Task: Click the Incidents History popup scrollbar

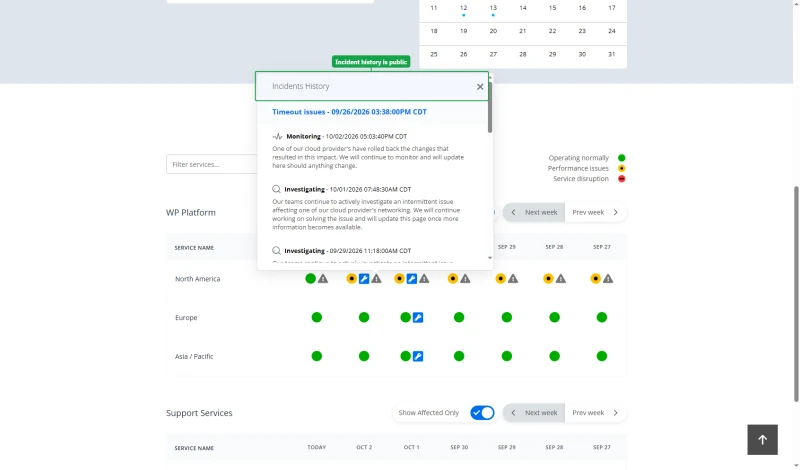Action: (x=490, y=108)
